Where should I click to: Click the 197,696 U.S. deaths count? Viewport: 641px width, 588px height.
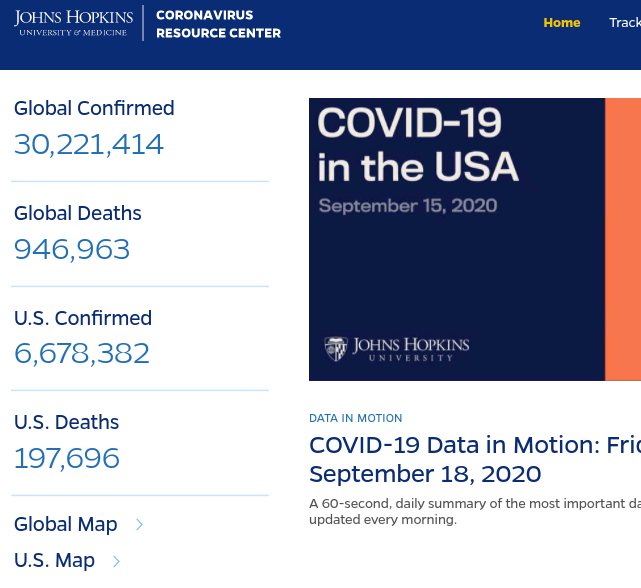point(67,459)
